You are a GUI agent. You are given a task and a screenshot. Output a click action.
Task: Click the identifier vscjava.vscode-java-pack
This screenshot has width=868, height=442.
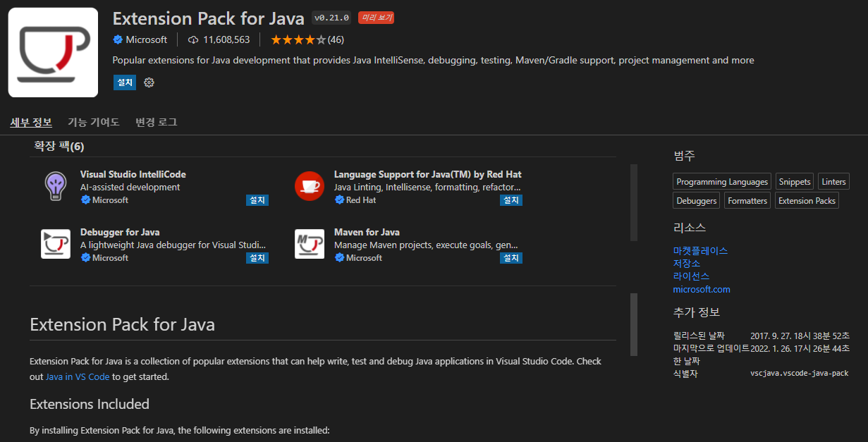click(x=800, y=374)
